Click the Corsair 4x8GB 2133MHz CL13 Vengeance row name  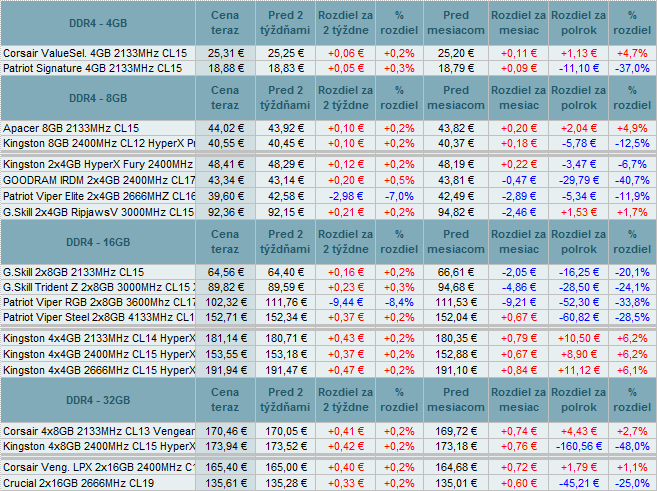pos(98,431)
